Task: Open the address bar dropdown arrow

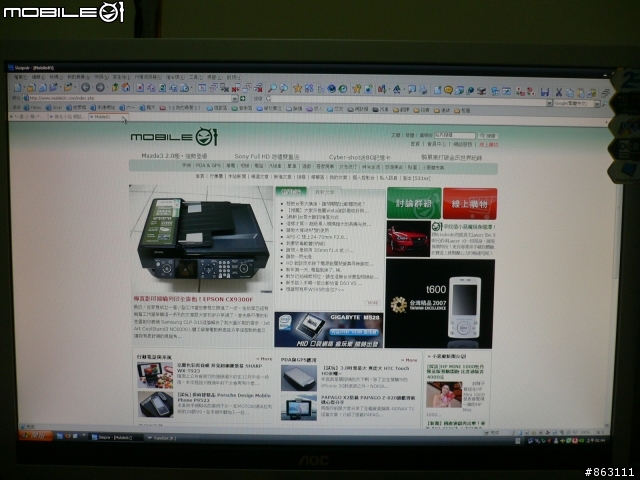Action: (x=235, y=98)
